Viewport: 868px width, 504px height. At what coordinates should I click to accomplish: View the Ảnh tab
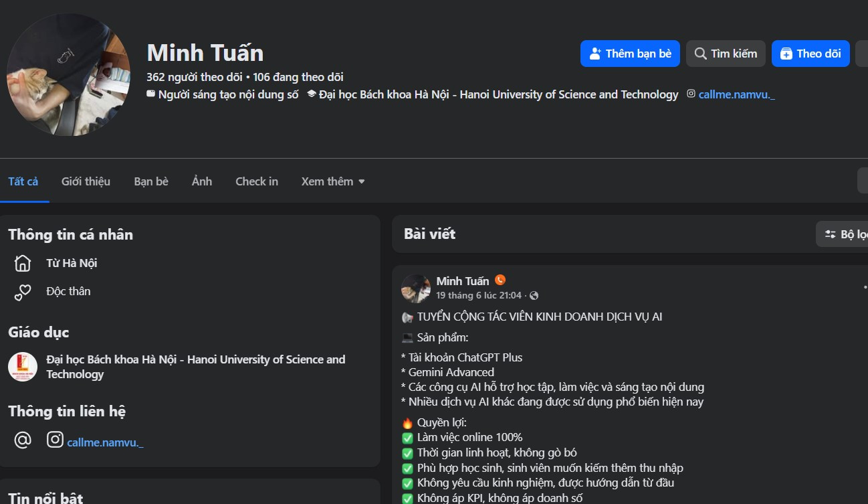pos(202,181)
